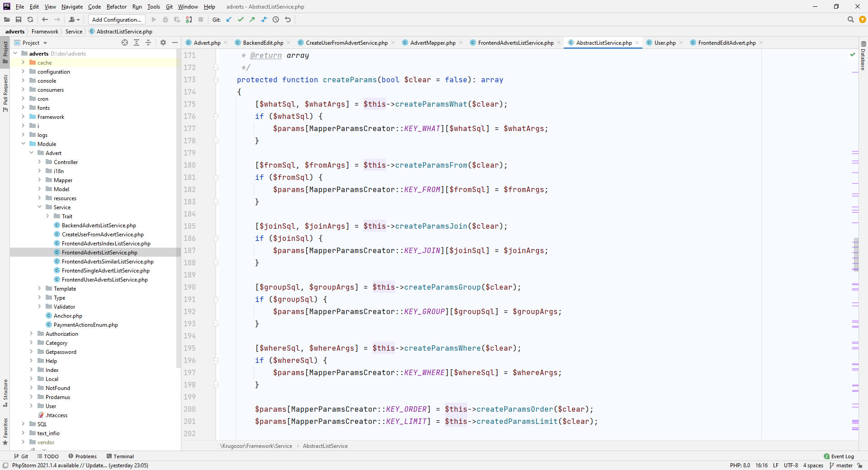Click the Save All floppy disk icon
Image resolution: width=868 pixels, height=470 pixels.
pyautogui.click(x=19, y=19)
